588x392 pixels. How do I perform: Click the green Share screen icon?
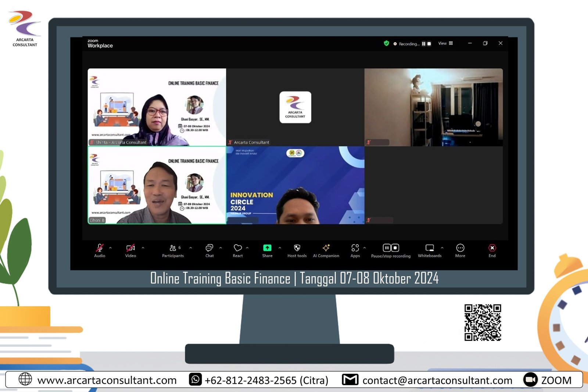click(267, 248)
